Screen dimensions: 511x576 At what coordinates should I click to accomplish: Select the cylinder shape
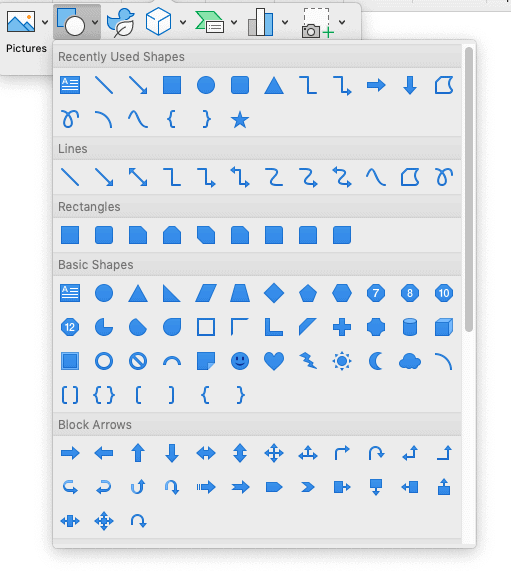click(x=410, y=327)
